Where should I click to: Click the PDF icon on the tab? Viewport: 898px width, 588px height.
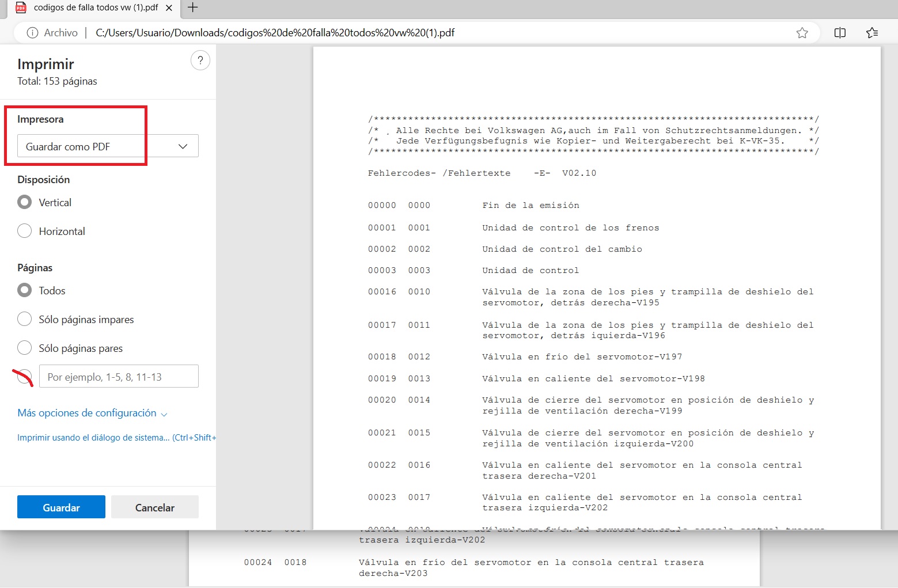pyautogui.click(x=21, y=7)
